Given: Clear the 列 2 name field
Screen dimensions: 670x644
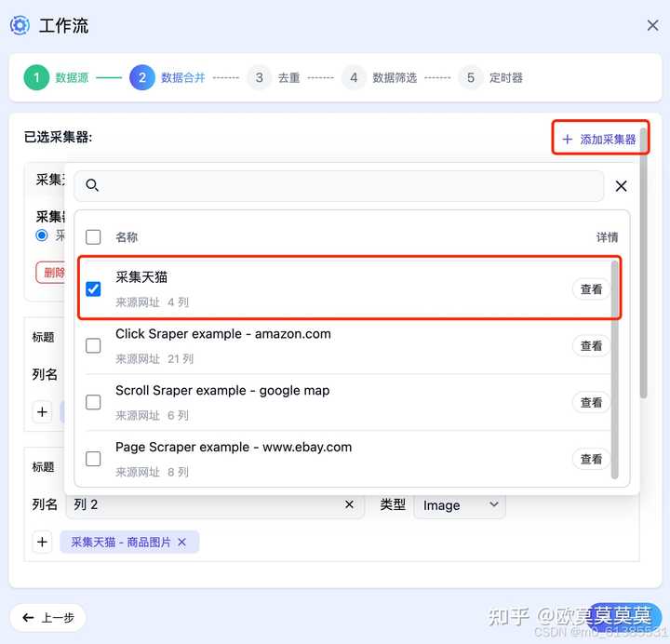Looking at the screenshot, I should coord(349,504).
